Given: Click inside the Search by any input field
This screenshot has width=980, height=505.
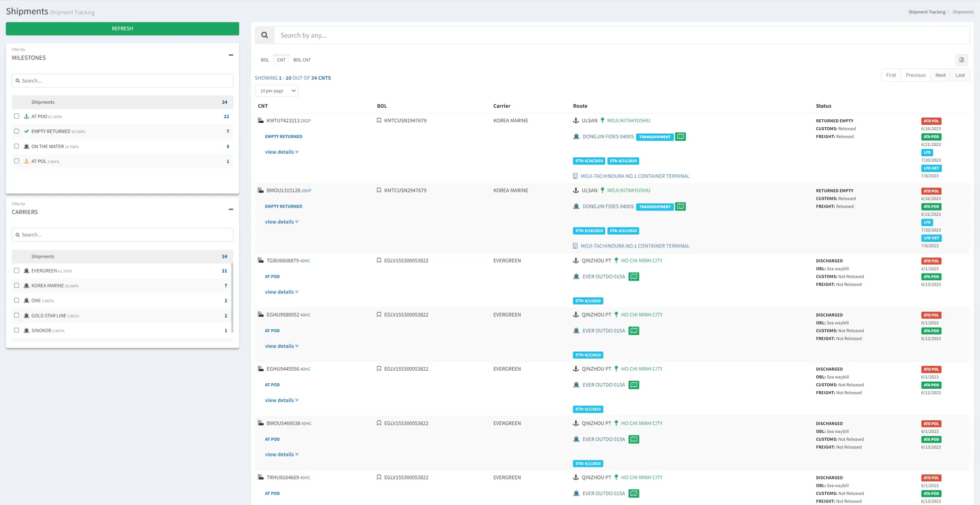Looking at the screenshot, I should [x=451, y=35].
